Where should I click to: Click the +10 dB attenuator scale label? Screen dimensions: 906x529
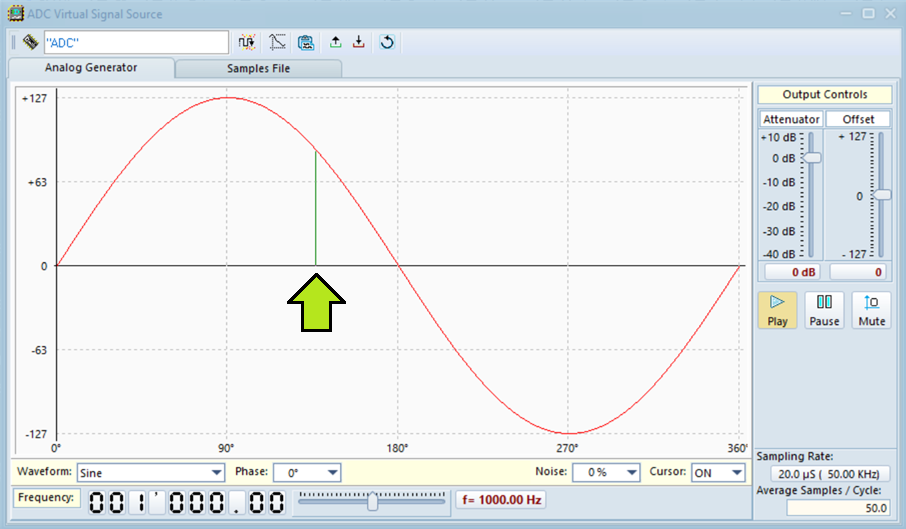(778, 137)
